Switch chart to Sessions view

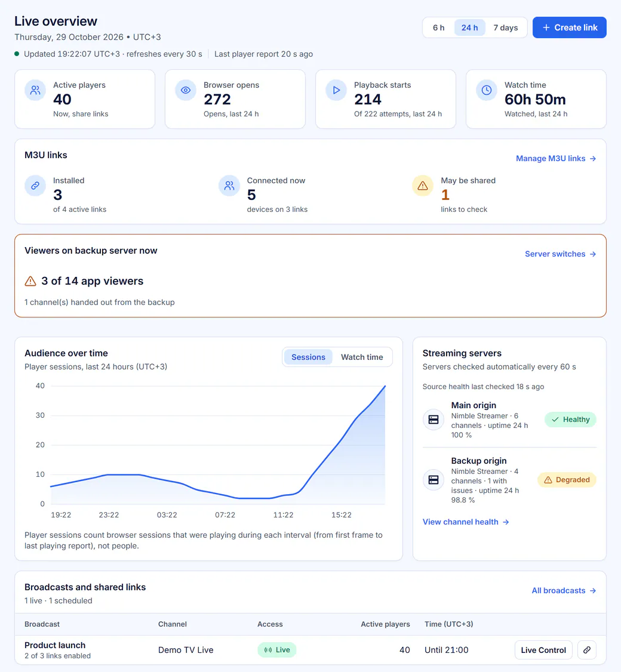308,357
